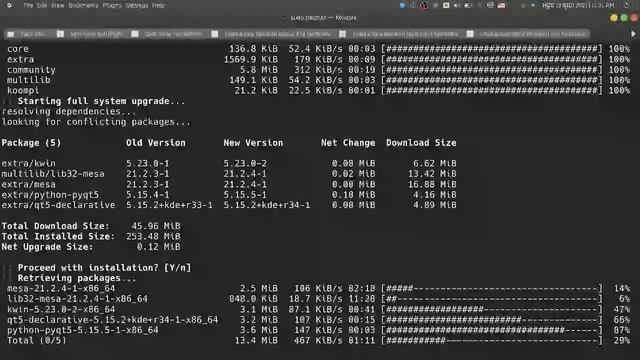Click the keyboard layout flag icon in tray
This screenshot has height=360, width=640.
(502, 5)
